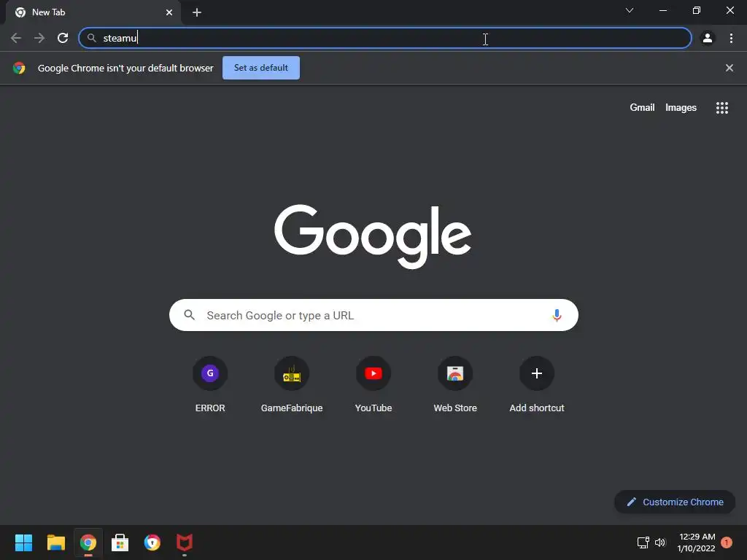Open the Google apps grid
The image size is (747, 560).
(x=722, y=108)
